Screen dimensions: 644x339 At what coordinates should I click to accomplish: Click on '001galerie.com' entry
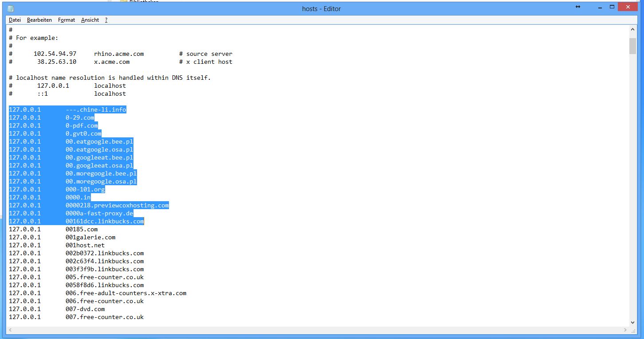[x=90, y=237]
